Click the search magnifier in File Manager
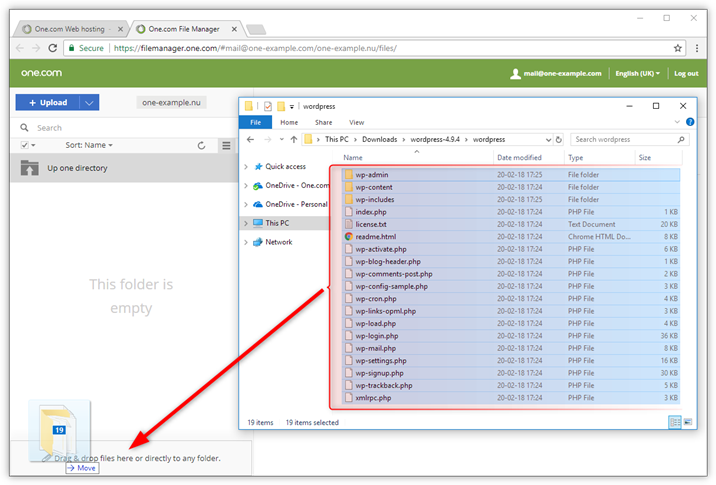The image size is (716, 485). point(24,127)
